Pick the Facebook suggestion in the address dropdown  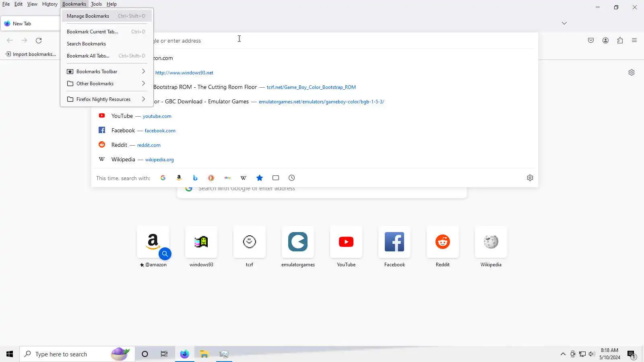[315, 130]
